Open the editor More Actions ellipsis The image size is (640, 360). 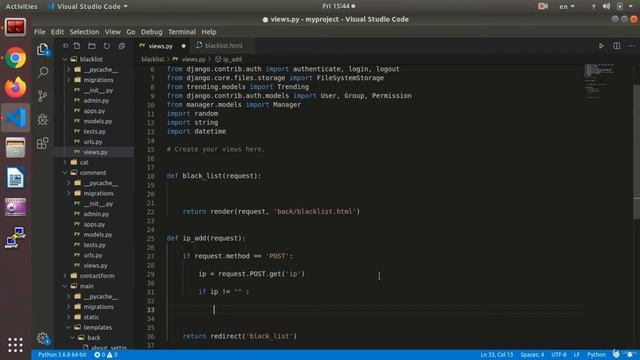[x=631, y=46]
